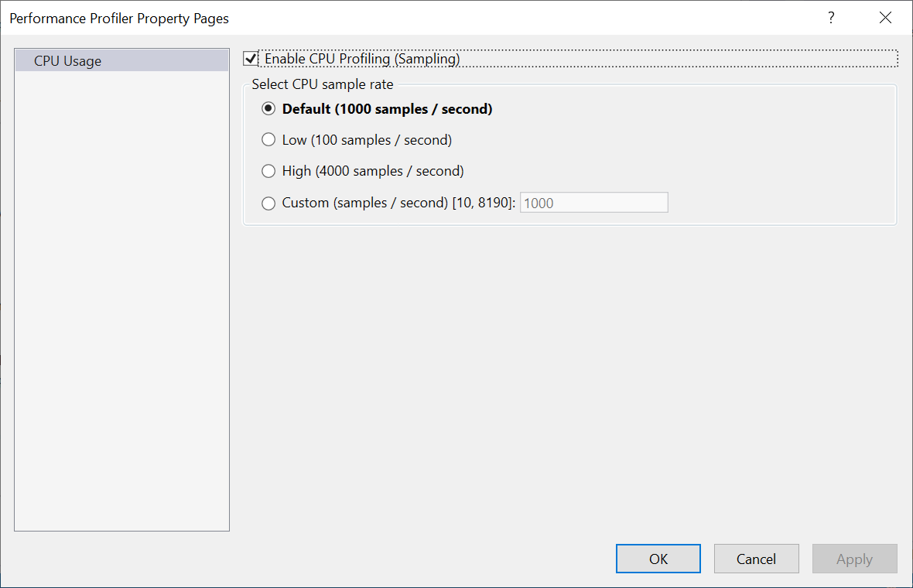The width and height of the screenshot is (913, 588).
Task: Click the 'Select CPU sample rate' group heading
Action: pyautogui.click(x=323, y=84)
